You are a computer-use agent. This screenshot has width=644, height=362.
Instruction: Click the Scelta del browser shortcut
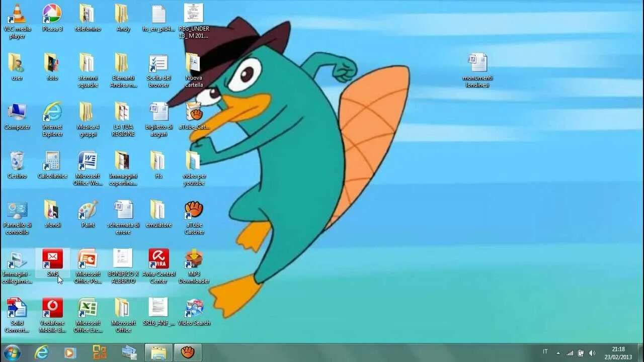tap(158, 70)
